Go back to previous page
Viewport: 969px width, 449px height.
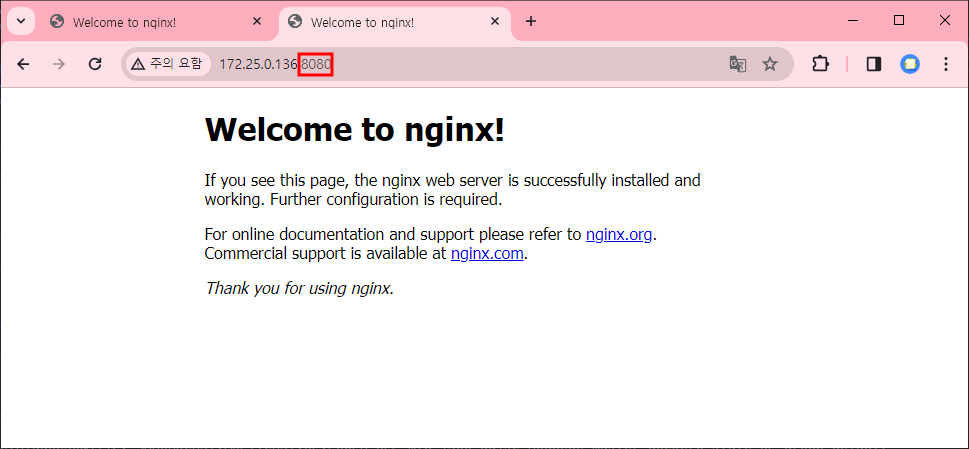[23, 64]
